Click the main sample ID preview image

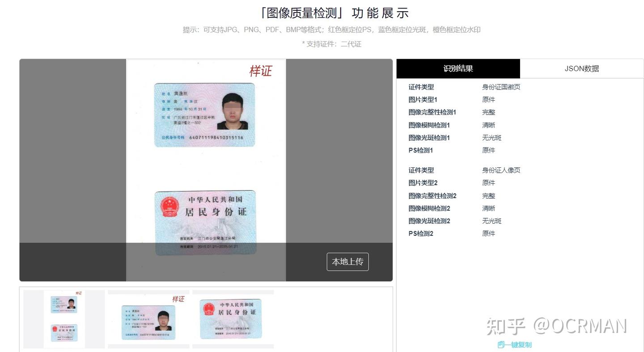(x=206, y=170)
